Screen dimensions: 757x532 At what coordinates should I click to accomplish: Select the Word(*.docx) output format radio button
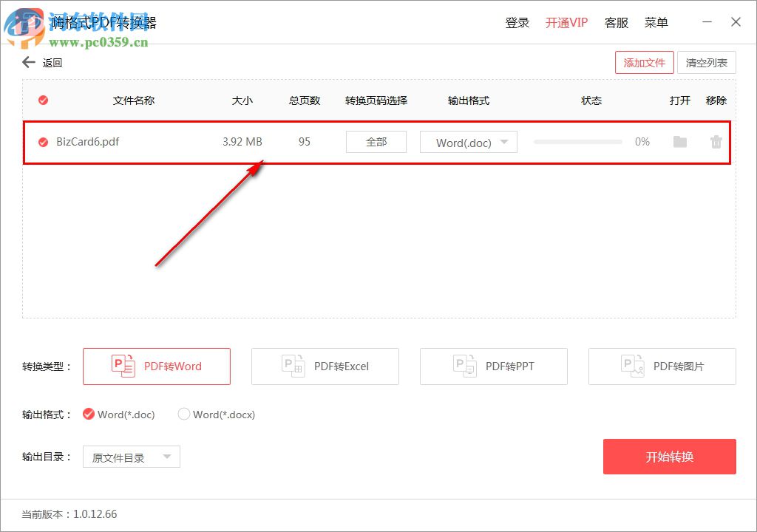click(184, 415)
